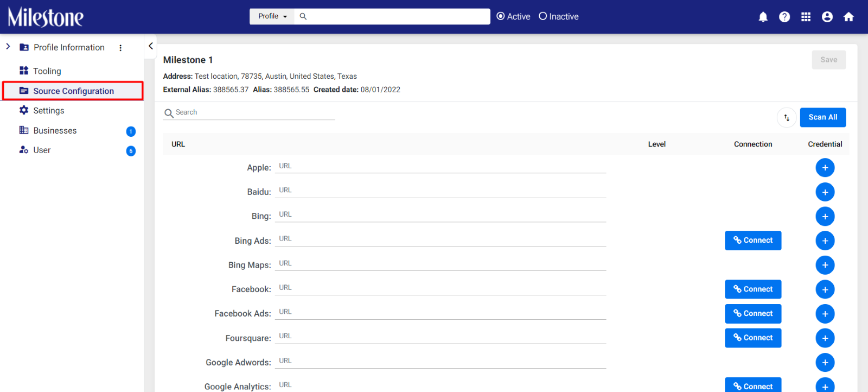The height and width of the screenshot is (392, 868).
Task: Click the Apple URL field
Action: pyautogui.click(x=441, y=166)
